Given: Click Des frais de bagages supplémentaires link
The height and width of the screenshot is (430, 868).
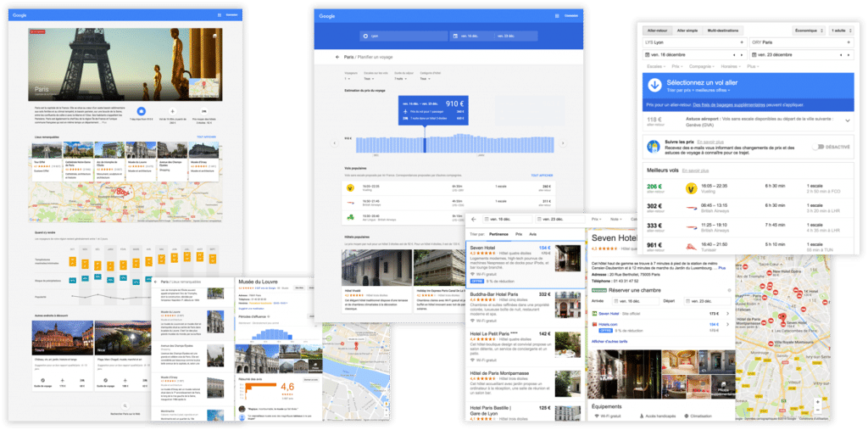Looking at the screenshot, I should pos(729,104).
